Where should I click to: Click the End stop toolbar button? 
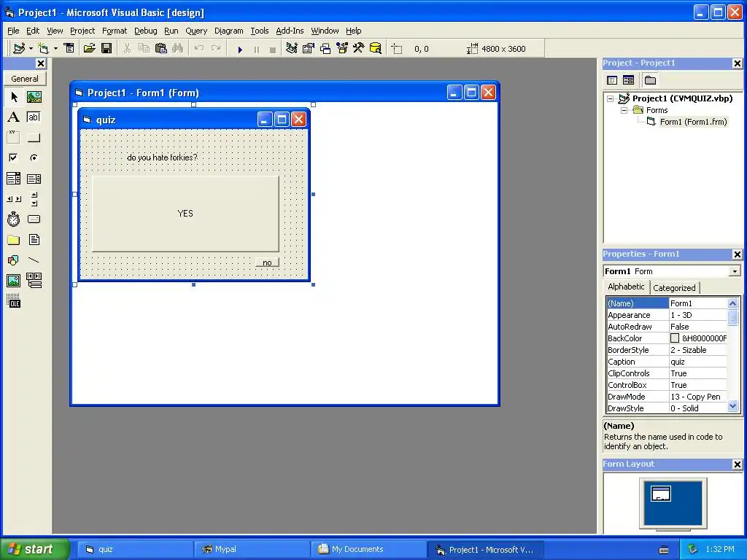tap(273, 49)
